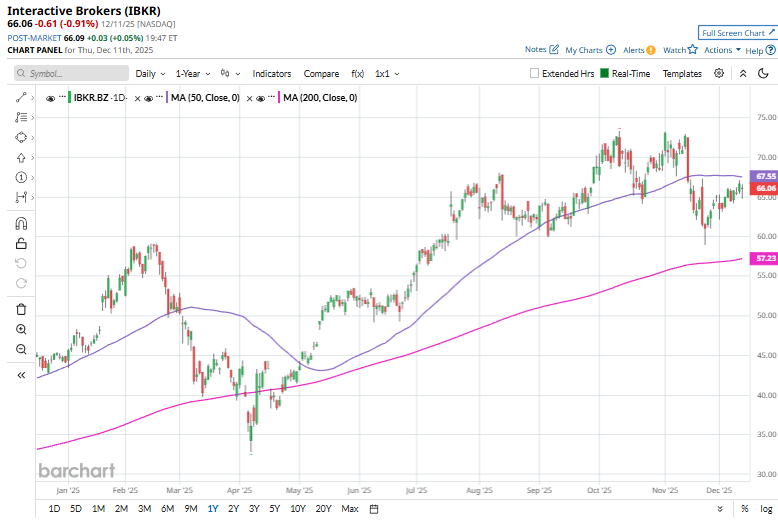Image resolution: width=778 pixels, height=526 pixels.
Task: Select the 6M time range
Action: click(167, 509)
